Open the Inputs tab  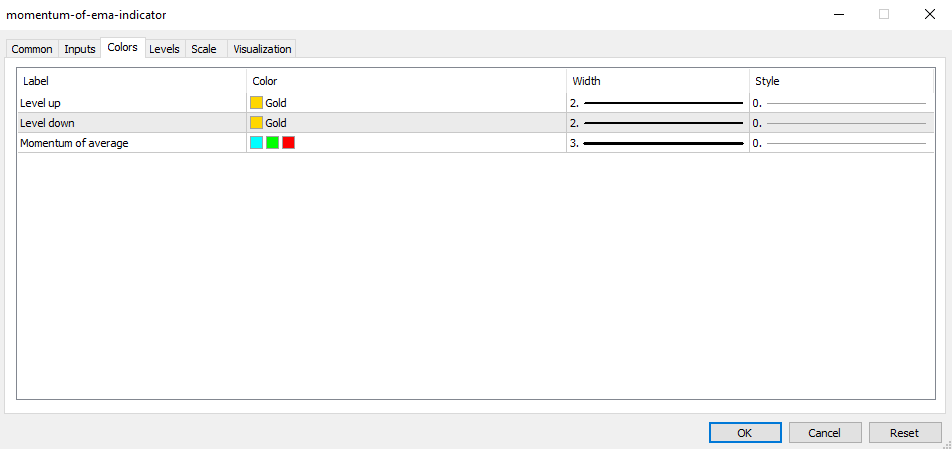point(80,49)
